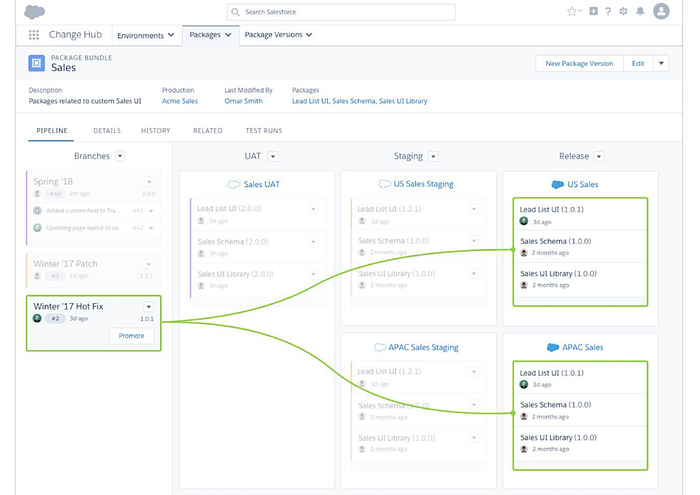Expand the Release column dropdown
The height and width of the screenshot is (495, 700).
click(x=599, y=156)
